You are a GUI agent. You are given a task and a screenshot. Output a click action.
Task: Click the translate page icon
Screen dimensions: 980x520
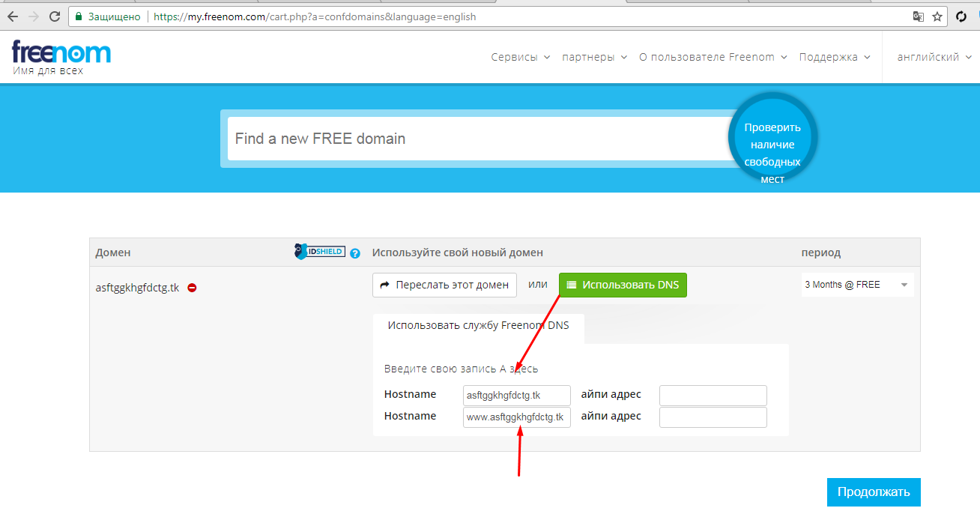[918, 16]
